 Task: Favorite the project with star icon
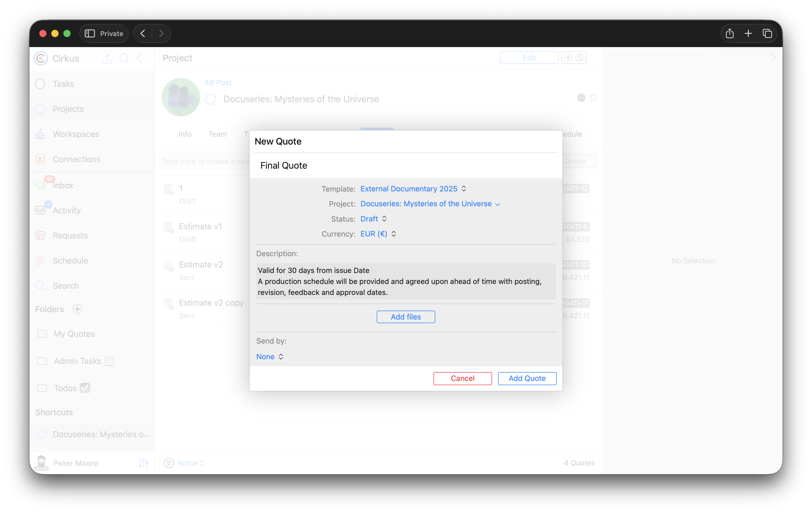coord(593,98)
